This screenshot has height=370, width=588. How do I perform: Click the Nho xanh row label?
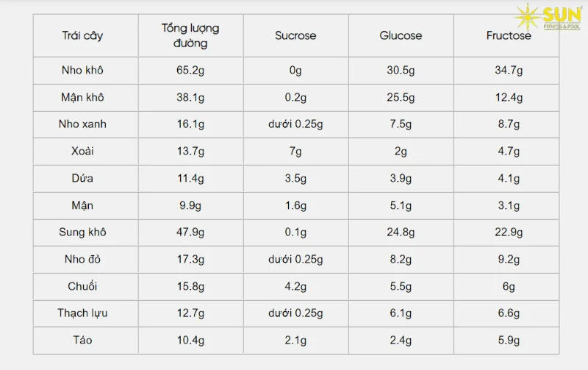point(82,124)
